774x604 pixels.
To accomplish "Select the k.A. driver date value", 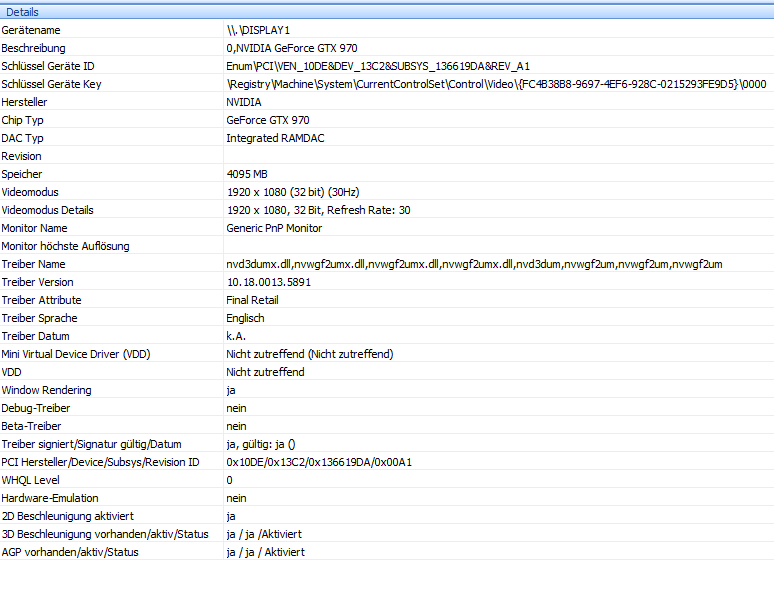I will tap(236, 337).
